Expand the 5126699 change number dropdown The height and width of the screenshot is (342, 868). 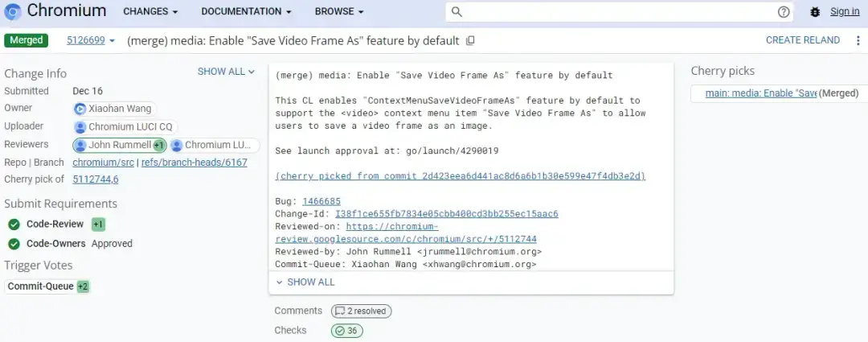click(x=91, y=40)
